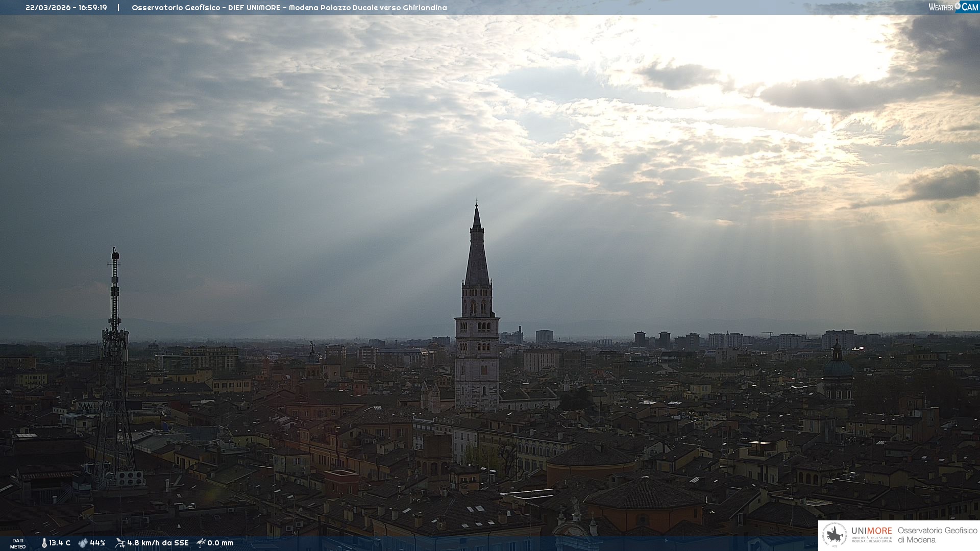Click the humidity water drops icon
Image resolution: width=980 pixels, height=551 pixels.
click(x=83, y=543)
